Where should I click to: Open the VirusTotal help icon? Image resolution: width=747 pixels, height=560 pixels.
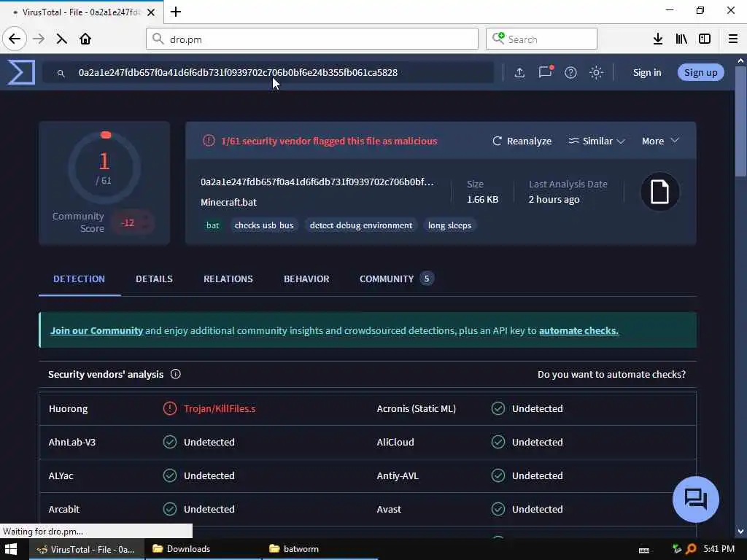click(x=570, y=72)
